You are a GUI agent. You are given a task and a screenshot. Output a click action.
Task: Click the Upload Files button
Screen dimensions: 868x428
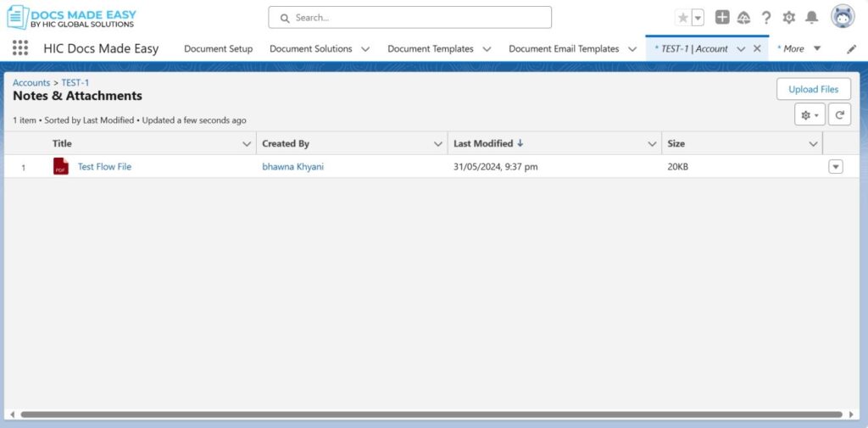coord(813,89)
